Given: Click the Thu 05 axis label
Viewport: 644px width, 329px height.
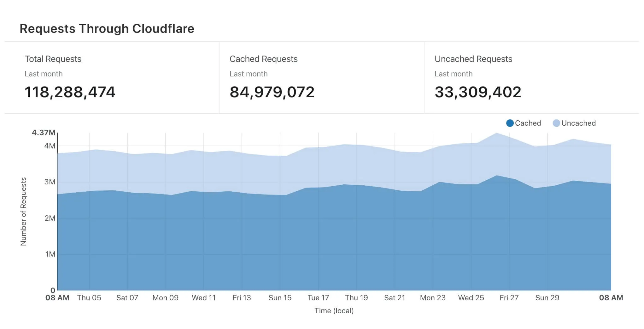Looking at the screenshot, I should click(x=89, y=298).
